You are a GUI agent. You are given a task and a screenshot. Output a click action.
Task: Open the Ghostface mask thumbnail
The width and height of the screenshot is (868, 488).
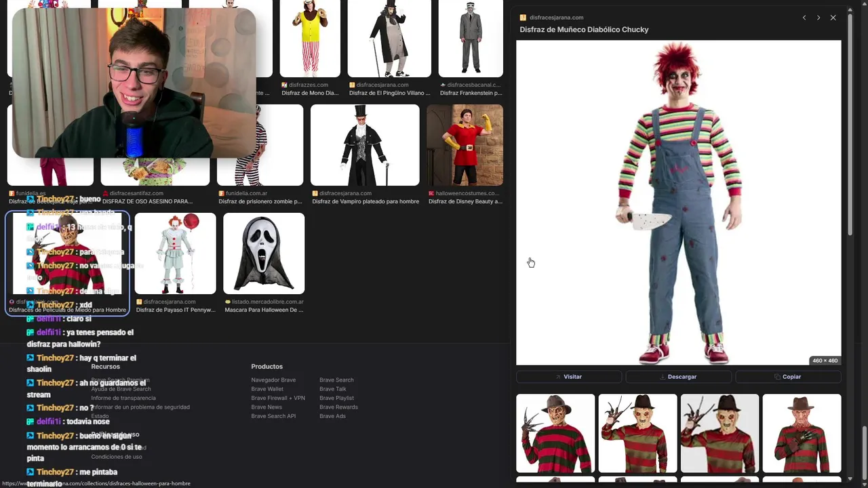coord(264,253)
